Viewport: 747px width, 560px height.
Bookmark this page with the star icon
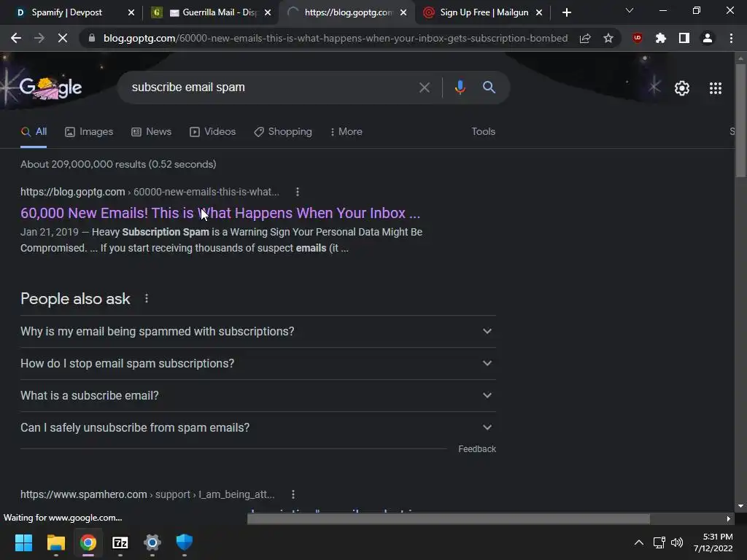coord(608,38)
